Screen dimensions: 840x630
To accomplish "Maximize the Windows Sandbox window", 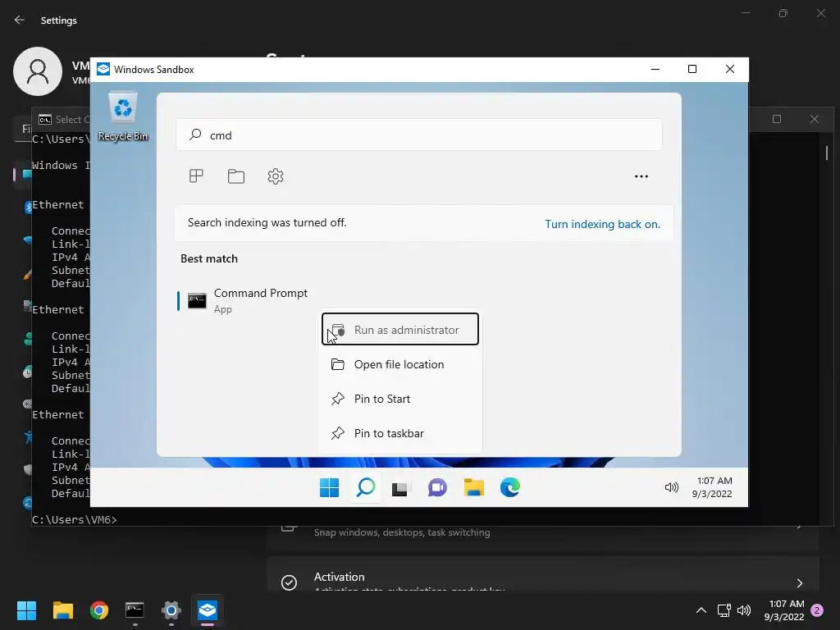I will [x=692, y=69].
